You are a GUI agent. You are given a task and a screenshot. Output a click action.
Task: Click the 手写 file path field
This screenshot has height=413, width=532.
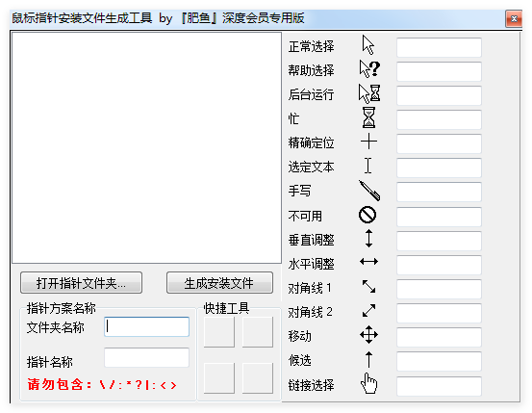pos(439,192)
